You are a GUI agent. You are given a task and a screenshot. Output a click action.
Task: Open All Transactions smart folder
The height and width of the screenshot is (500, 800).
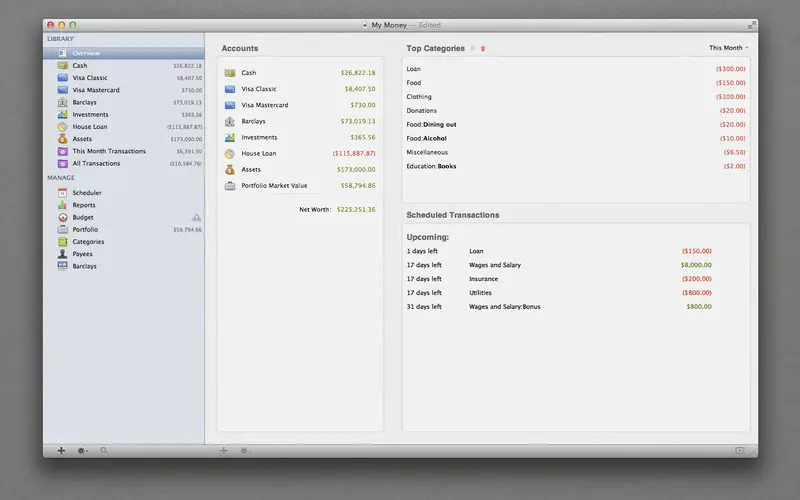click(124, 163)
